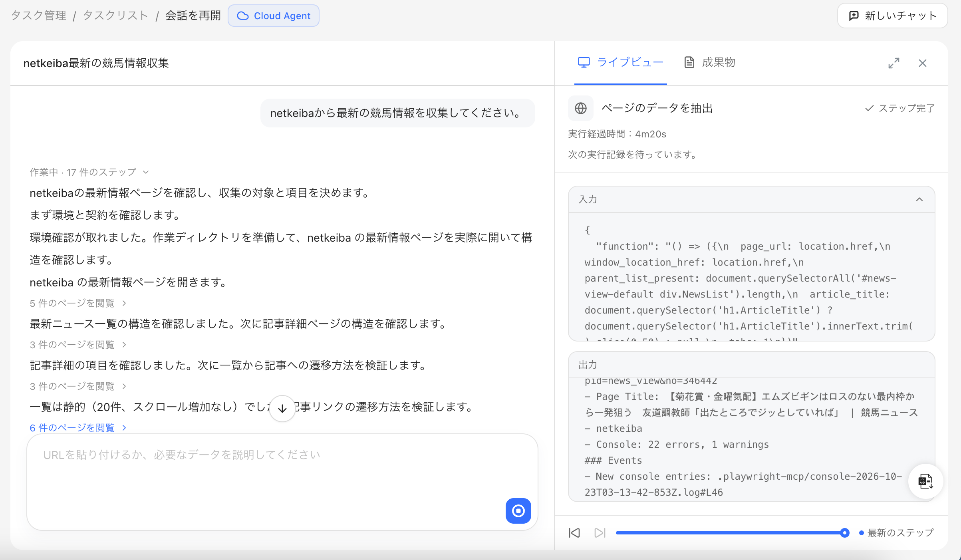Click the stop agent button in chat input

[518, 510]
